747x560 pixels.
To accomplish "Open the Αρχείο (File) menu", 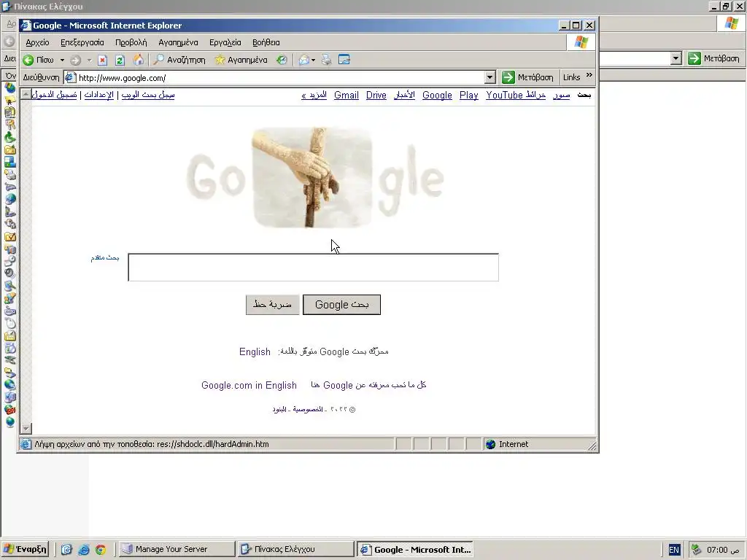I will point(38,42).
